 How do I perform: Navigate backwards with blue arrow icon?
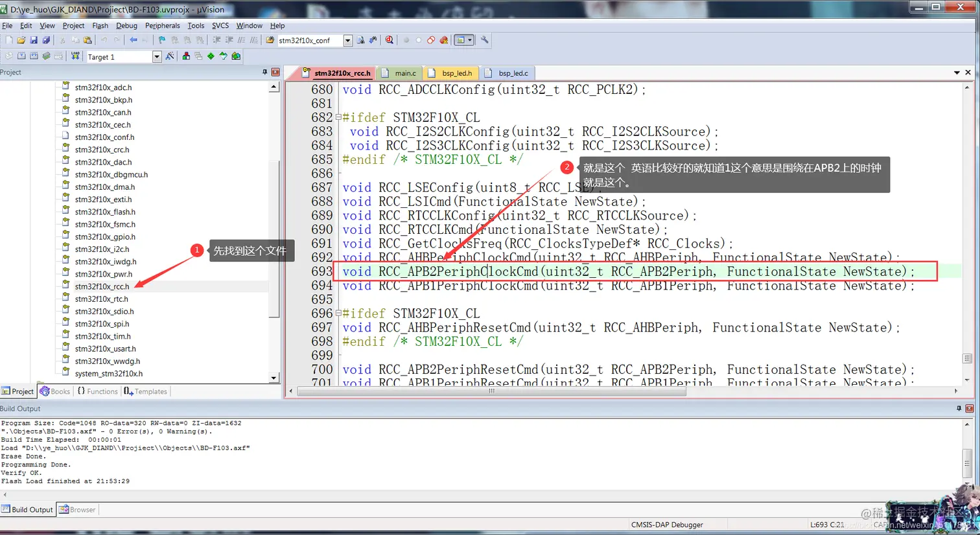pyautogui.click(x=133, y=40)
